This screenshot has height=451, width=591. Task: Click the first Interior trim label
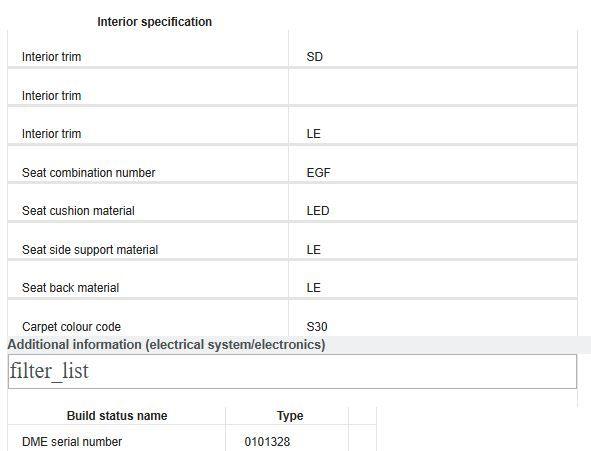(x=51, y=57)
